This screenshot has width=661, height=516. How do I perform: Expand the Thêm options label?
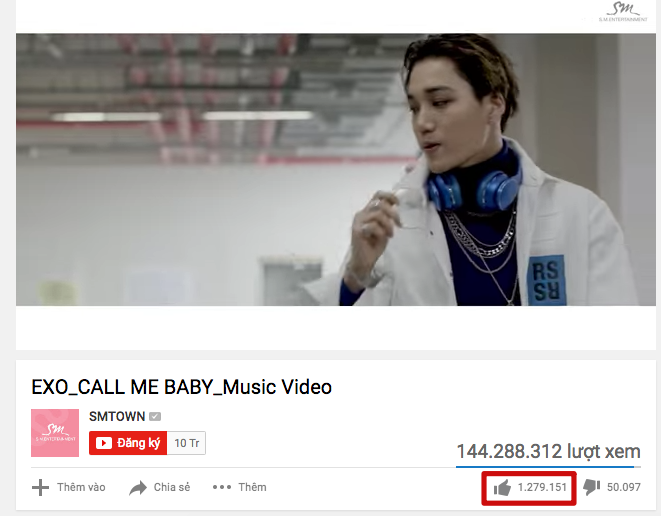253,487
